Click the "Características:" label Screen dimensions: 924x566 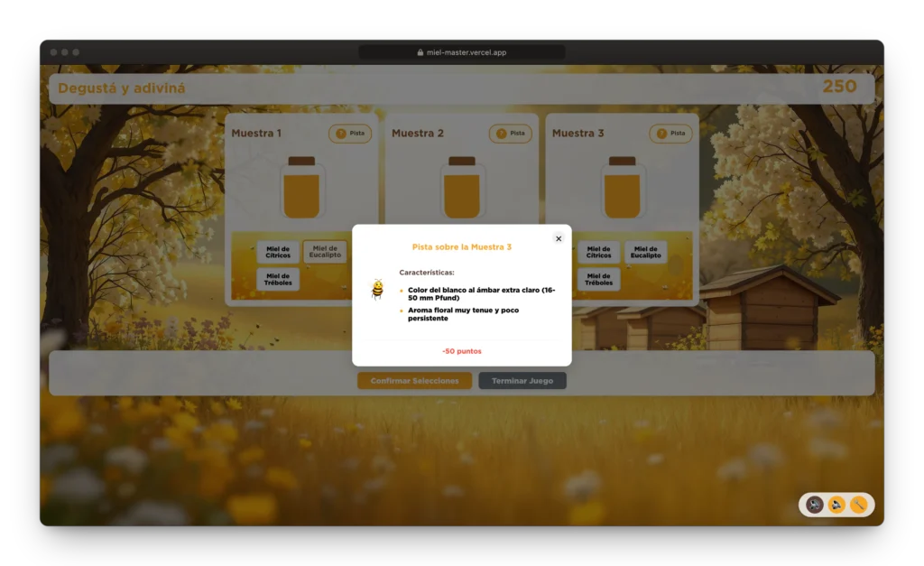[427, 273]
